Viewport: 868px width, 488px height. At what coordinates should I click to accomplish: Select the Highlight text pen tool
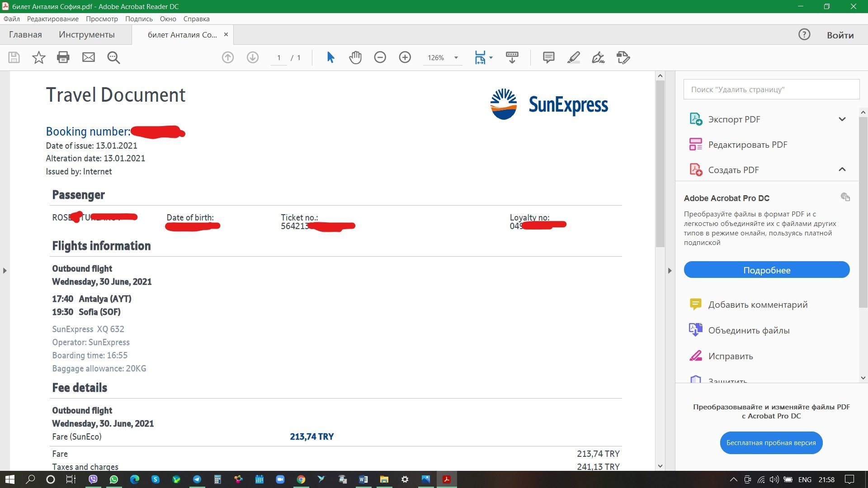pyautogui.click(x=573, y=57)
